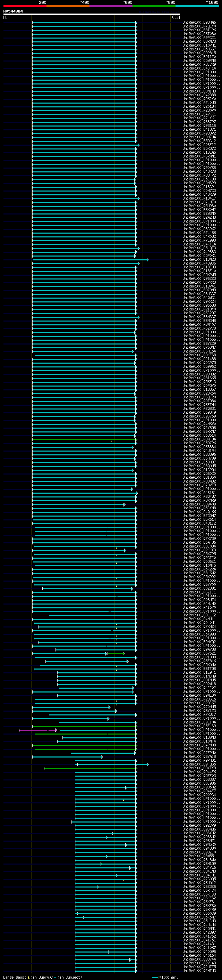The height and width of the screenshot is (980, 222).
Task: Click the orange ~40% identity legend segment
Action: click(68, 6)
